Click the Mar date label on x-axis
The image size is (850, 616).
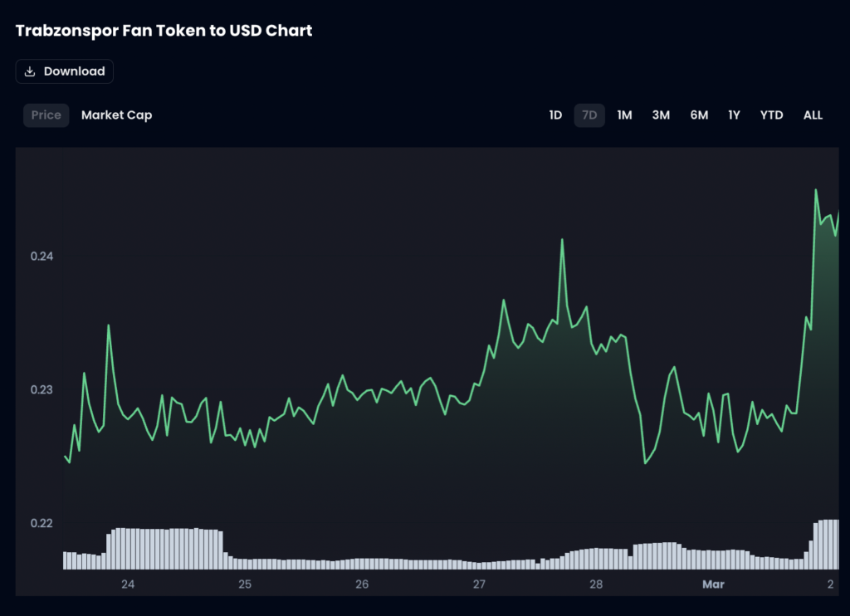[713, 584]
